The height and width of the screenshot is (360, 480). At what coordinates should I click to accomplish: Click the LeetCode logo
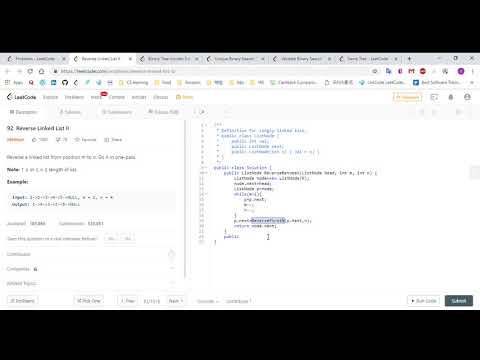point(21,97)
